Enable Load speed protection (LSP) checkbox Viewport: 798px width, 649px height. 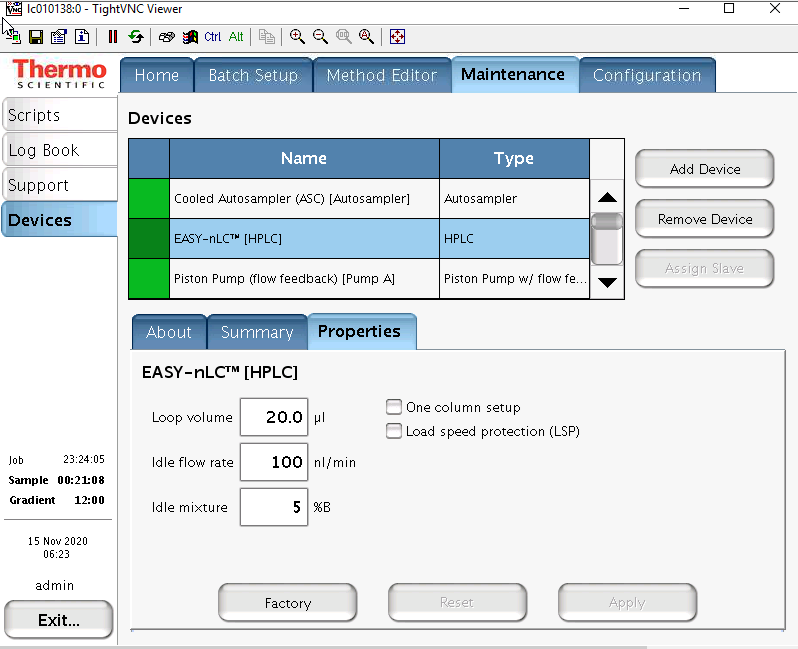point(393,431)
